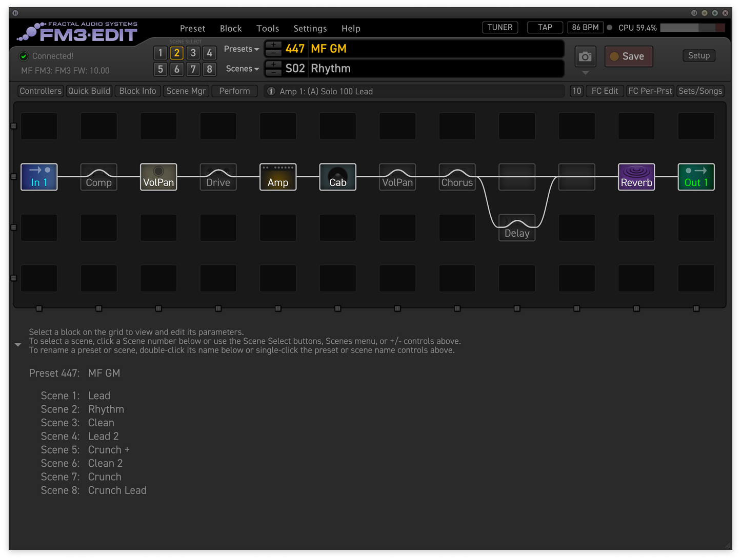
Task: Open the Presets dropdown
Action: 241,49
